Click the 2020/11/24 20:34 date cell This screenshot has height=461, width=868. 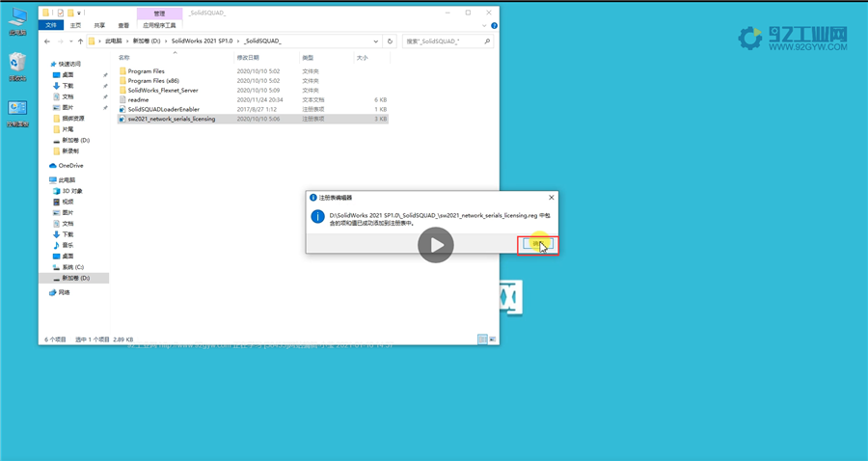point(260,99)
